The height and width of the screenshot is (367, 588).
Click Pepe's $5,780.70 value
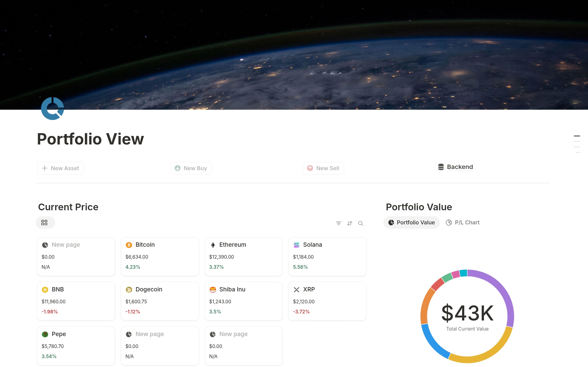pyautogui.click(x=53, y=346)
